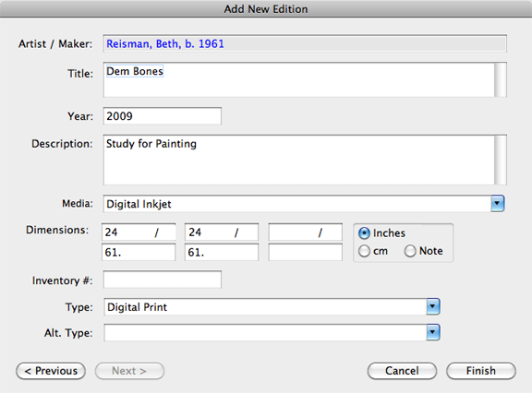Go back with the Previous button
This screenshot has height=393, width=532.
coord(51,371)
